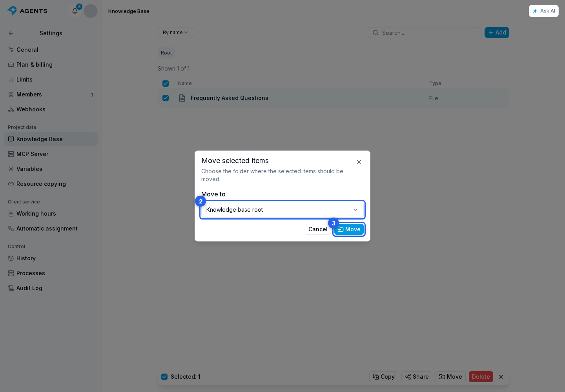Focus the Search input field
565x392 pixels.
425,33
